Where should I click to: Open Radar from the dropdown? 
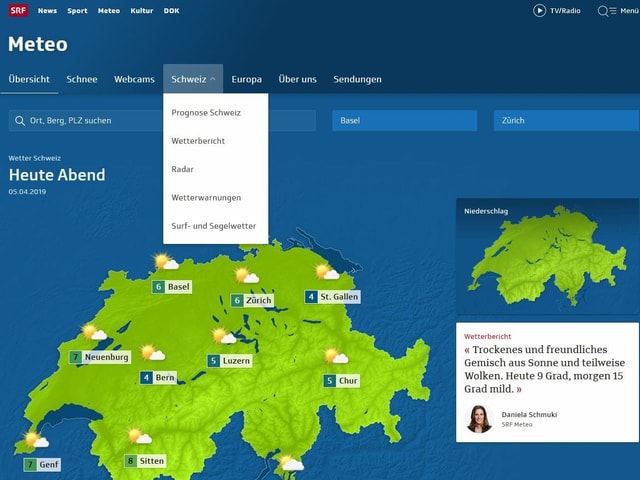182,169
